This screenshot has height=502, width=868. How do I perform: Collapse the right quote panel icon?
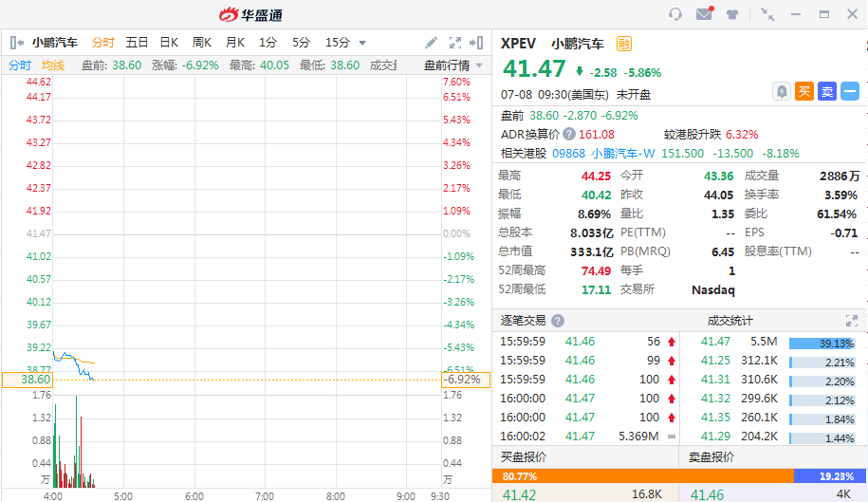pyautogui.click(x=476, y=43)
